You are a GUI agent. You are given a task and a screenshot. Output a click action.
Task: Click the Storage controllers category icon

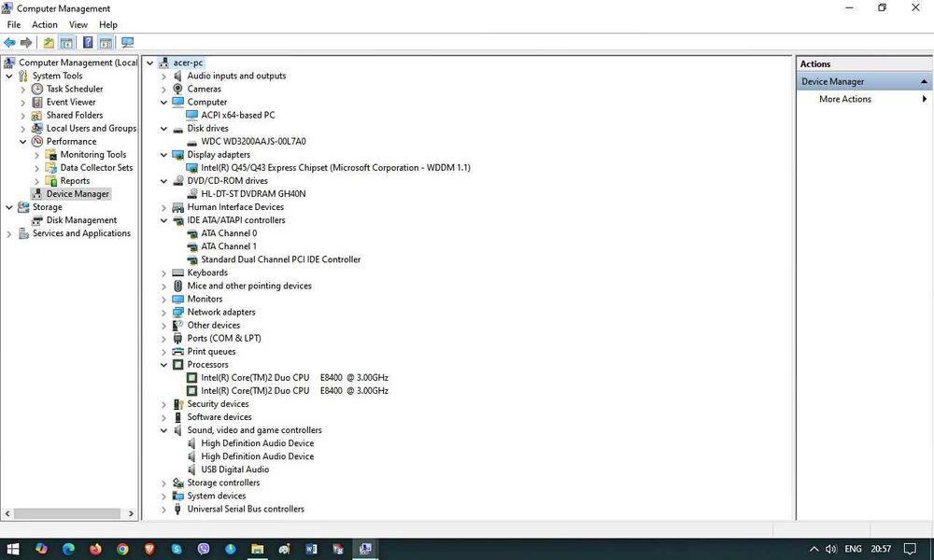(177, 483)
